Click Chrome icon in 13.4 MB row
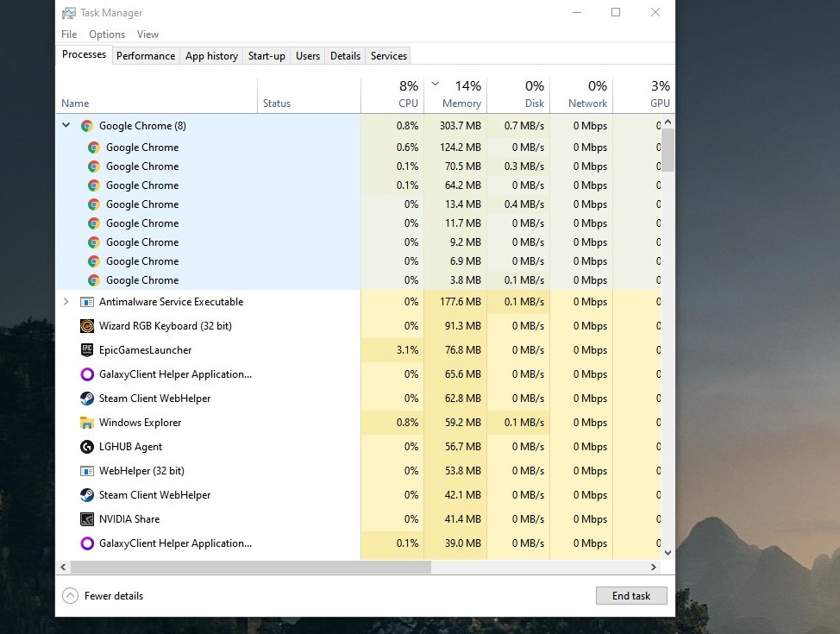Image resolution: width=840 pixels, height=634 pixels. [94, 204]
